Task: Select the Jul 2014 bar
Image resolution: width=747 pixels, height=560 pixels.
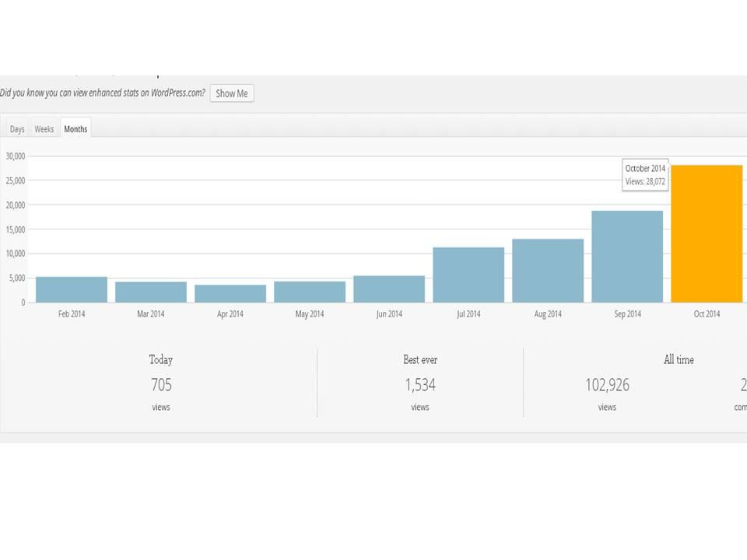Action: (x=468, y=275)
